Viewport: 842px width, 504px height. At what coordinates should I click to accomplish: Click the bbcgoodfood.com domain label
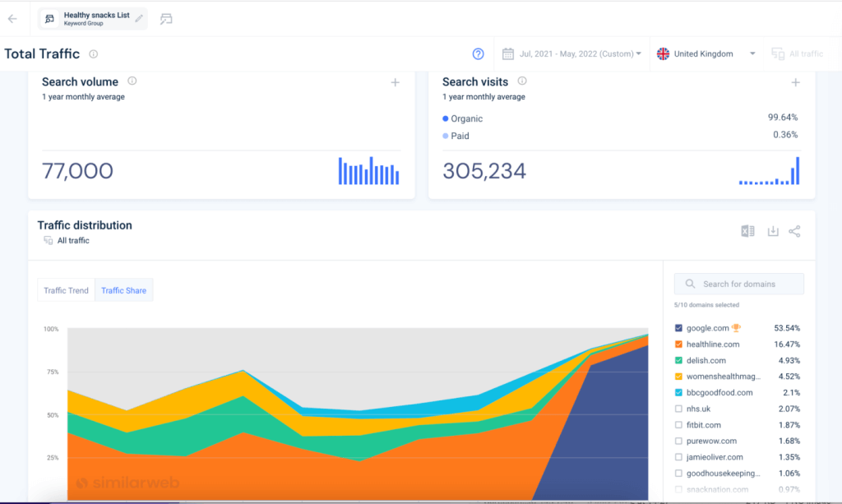point(719,392)
